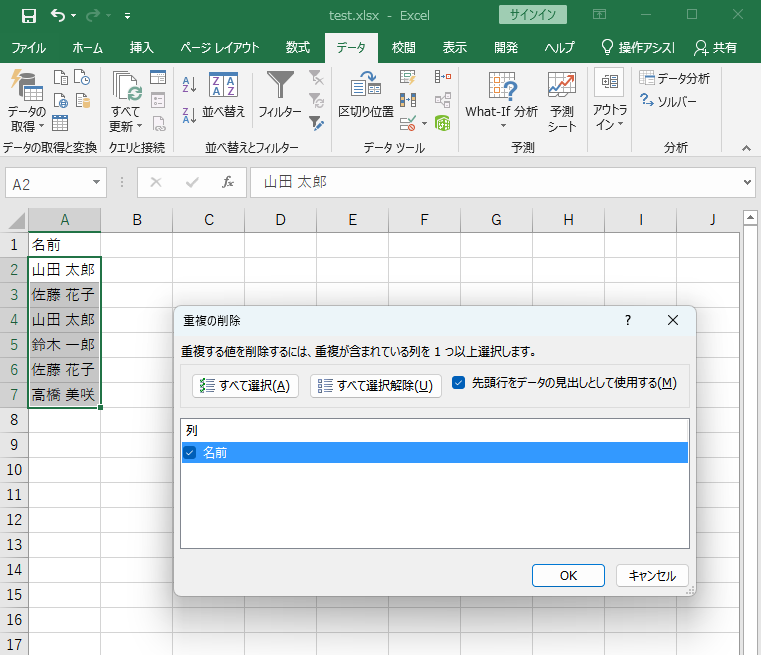Click 区切り位置 text to columns
Screen dimensions: 761x655
coord(366,96)
